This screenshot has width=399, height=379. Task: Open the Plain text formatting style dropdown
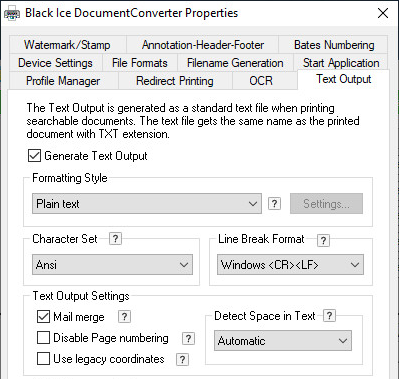147,204
